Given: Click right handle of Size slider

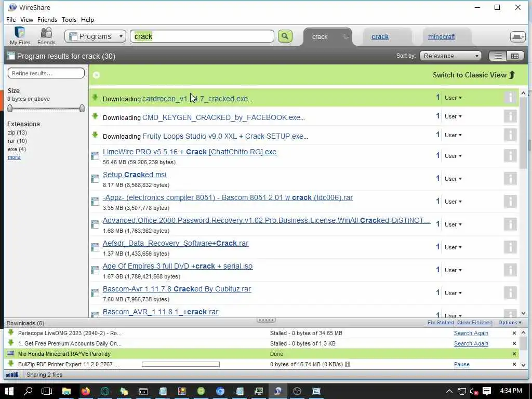Looking at the screenshot, I should click(x=82, y=108).
